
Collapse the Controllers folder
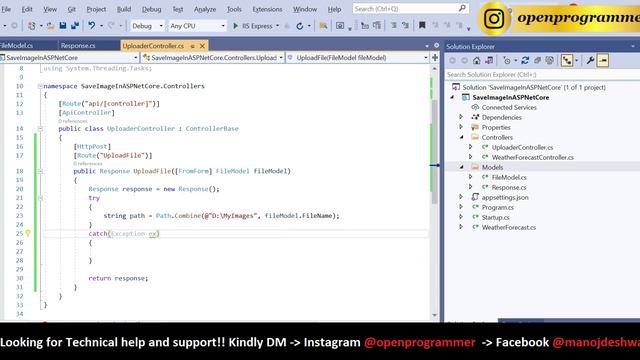point(462,138)
